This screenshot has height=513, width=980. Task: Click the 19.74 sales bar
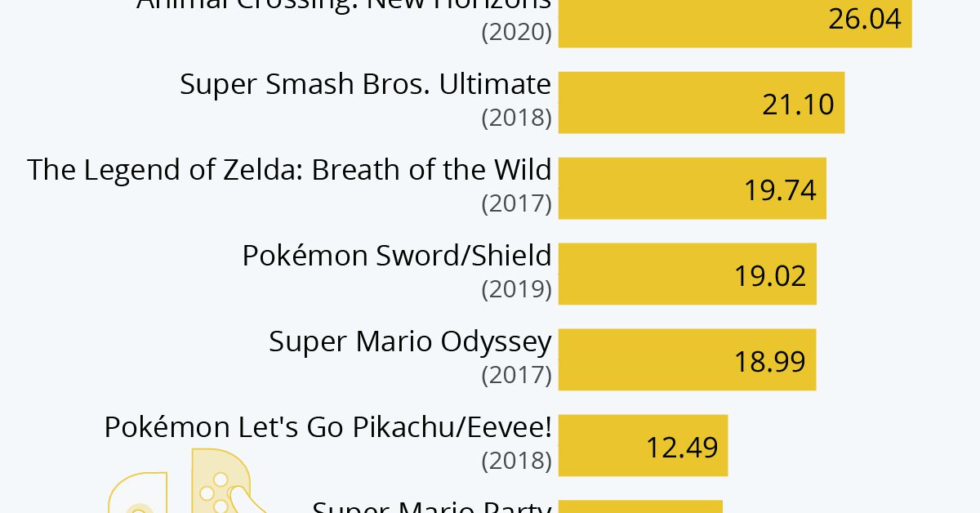point(693,189)
